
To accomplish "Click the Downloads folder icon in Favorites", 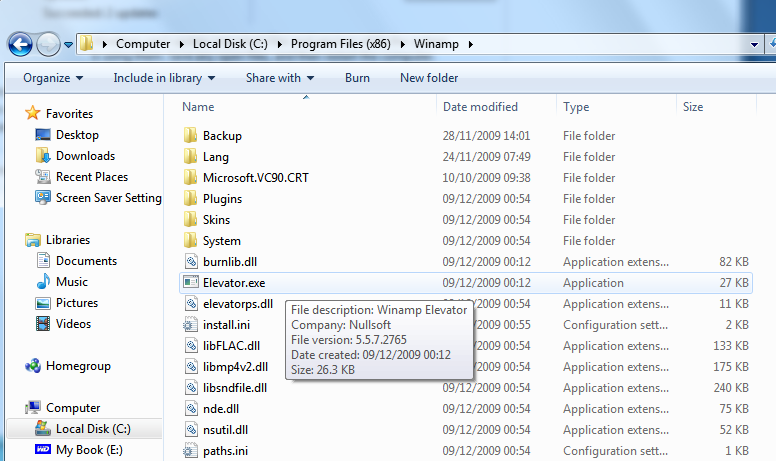I will tap(43, 156).
